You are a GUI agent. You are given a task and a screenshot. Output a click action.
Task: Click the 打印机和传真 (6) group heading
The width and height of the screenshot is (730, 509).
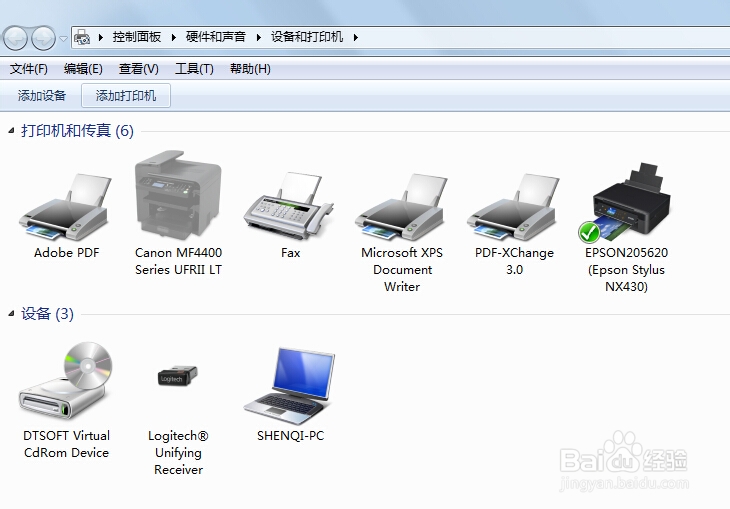tap(77, 131)
